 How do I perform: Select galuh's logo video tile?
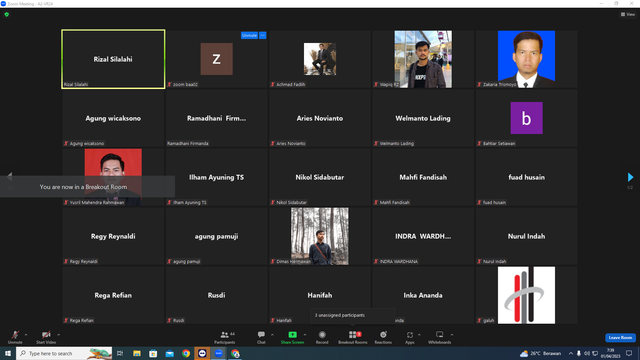pos(526,295)
